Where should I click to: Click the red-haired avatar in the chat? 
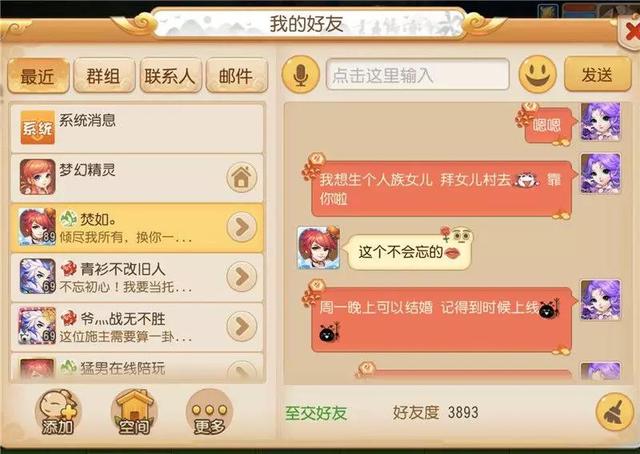(318, 248)
